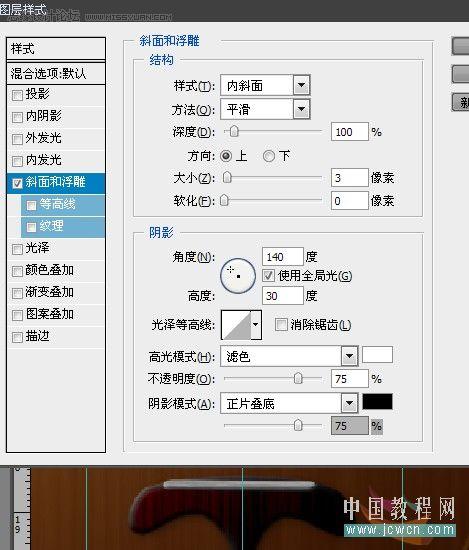Click the highlight 不透明度 opacity slider handle
The height and width of the screenshot is (550, 469).
click(298, 378)
